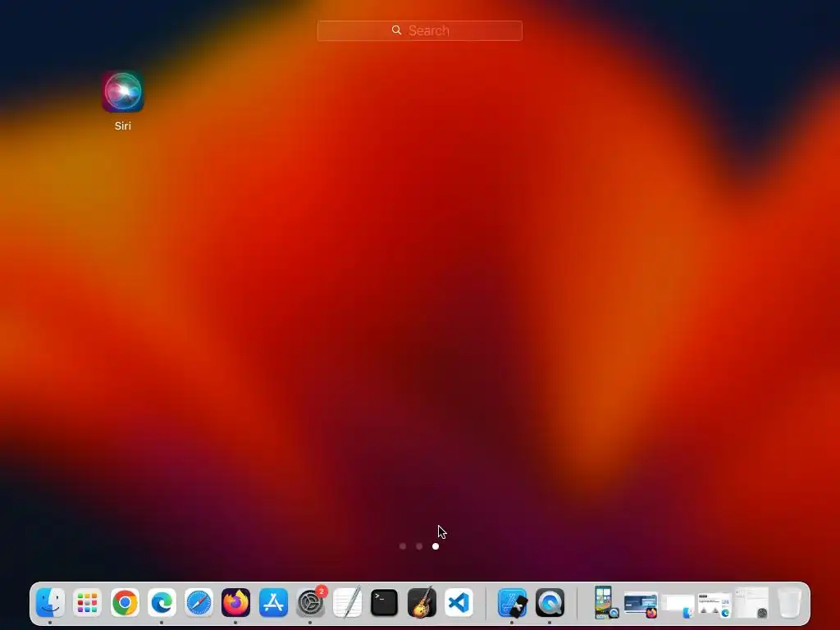Restore the minimized Edge window in the Dock
The height and width of the screenshot is (630, 840).
[x=714, y=605]
